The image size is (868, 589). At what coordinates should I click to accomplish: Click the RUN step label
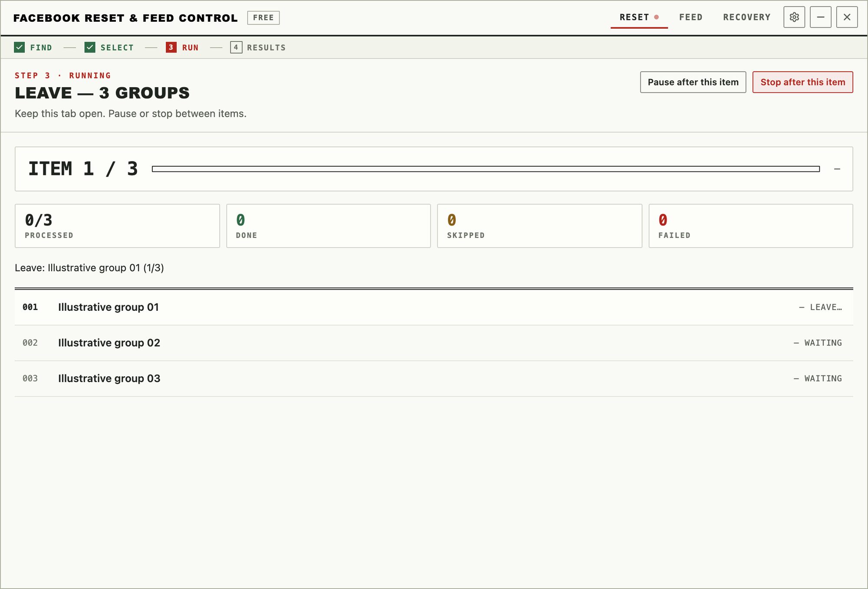[x=191, y=48]
